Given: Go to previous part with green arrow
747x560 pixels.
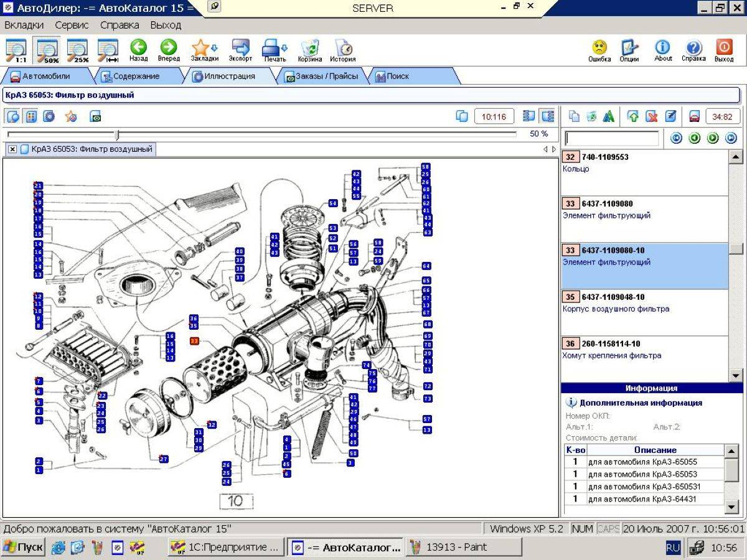Looking at the screenshot, I should click(695, 138).
